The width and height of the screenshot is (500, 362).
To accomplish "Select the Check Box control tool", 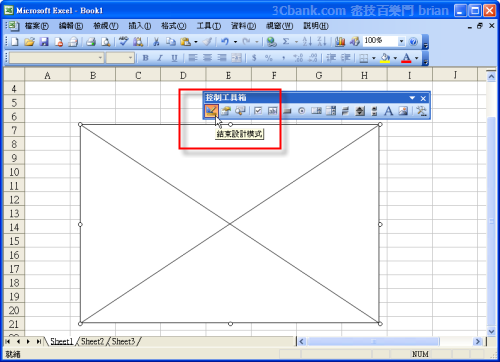I will [x=258, y=111].
